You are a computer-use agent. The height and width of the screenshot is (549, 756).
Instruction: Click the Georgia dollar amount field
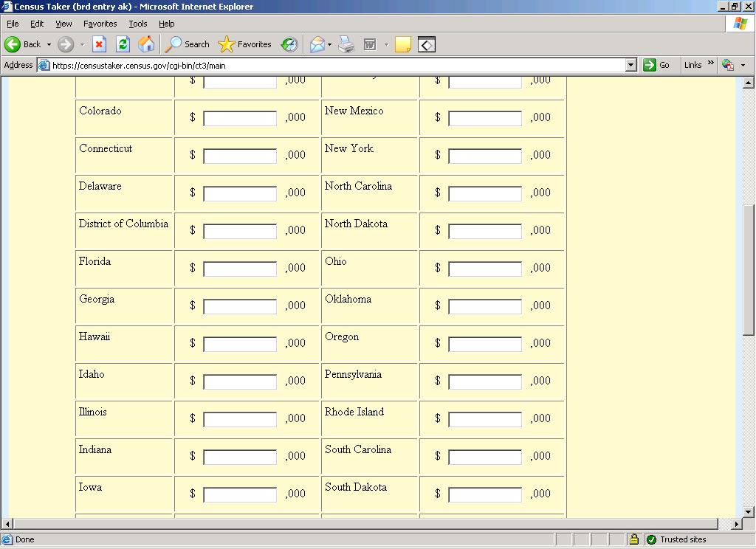240,306
